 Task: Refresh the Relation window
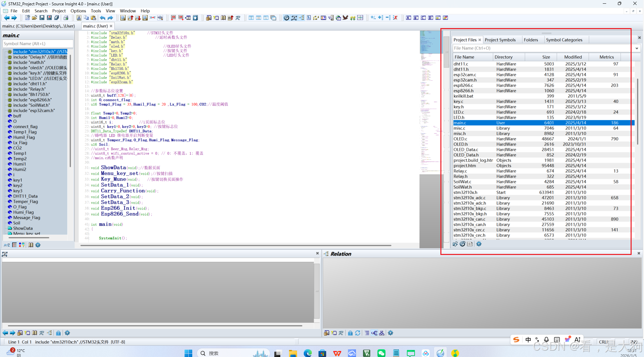point(358,333)
